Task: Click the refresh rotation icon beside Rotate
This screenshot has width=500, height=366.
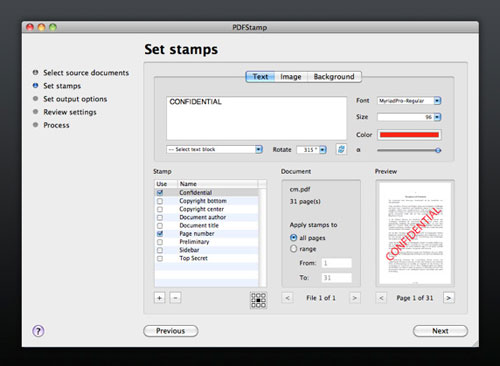Action: tap(341, 149)
